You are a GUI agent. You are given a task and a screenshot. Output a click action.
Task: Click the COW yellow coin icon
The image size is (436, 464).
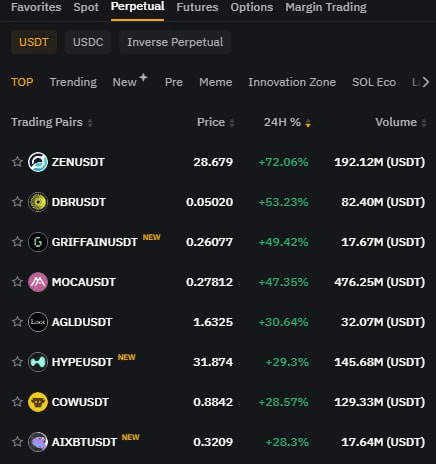38,402
